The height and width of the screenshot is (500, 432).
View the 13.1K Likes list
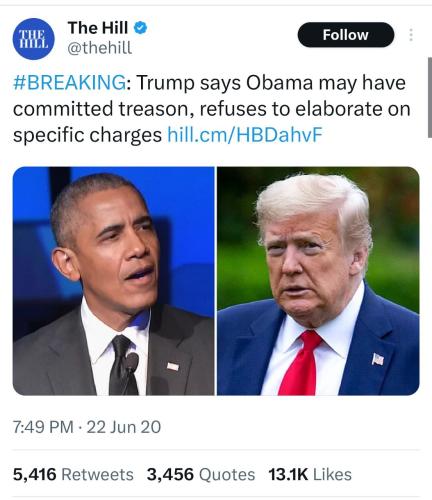click(x=310, y=474)
